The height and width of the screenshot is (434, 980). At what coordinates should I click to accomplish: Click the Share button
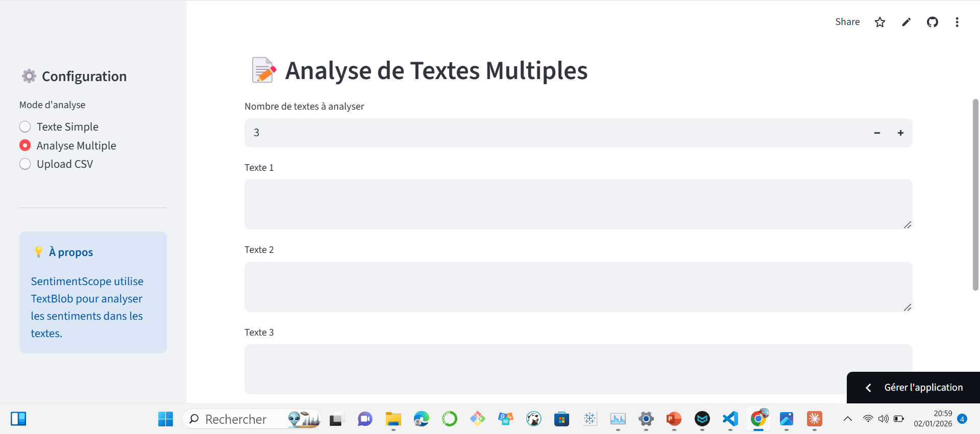click(847, 22)
